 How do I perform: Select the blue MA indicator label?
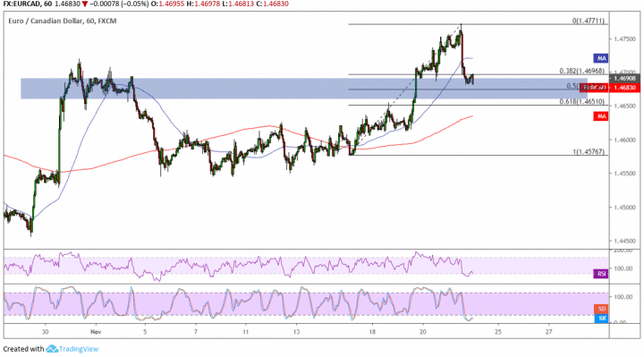pyautogui.click(x=602, y=58)
